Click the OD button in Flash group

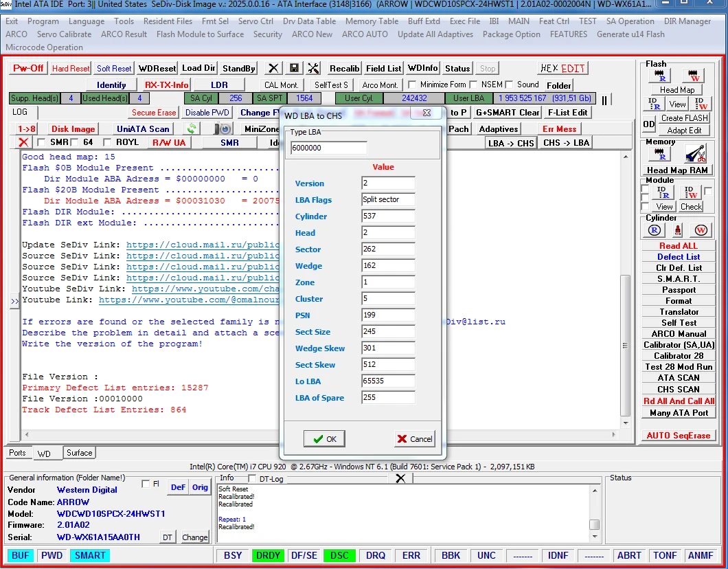[648, 124]
